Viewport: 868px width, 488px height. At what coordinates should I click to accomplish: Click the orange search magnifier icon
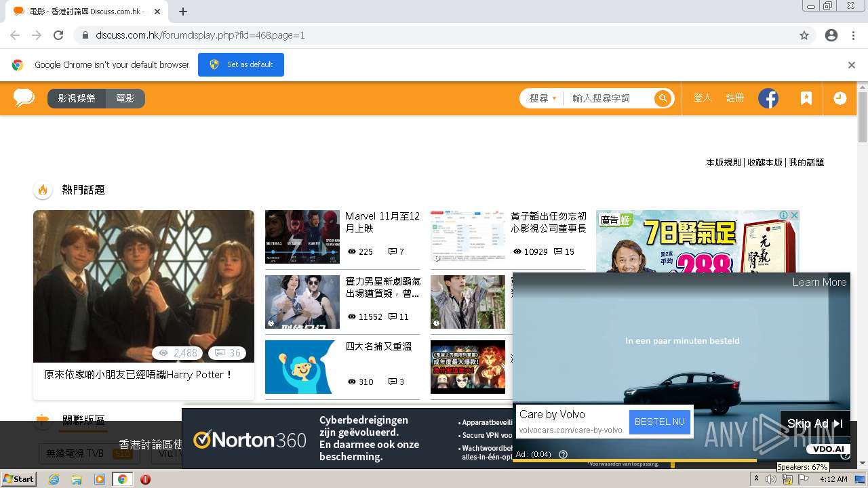point(663,98)
